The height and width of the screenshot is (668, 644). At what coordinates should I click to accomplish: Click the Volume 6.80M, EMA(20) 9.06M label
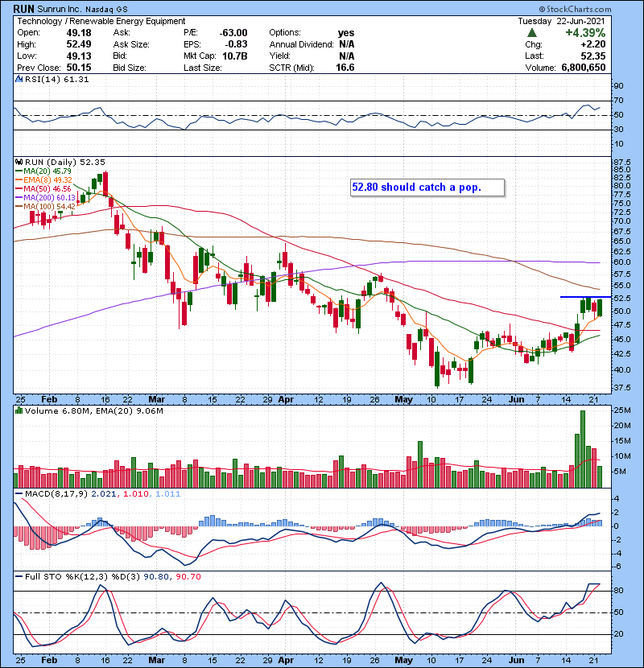point(93,411)
